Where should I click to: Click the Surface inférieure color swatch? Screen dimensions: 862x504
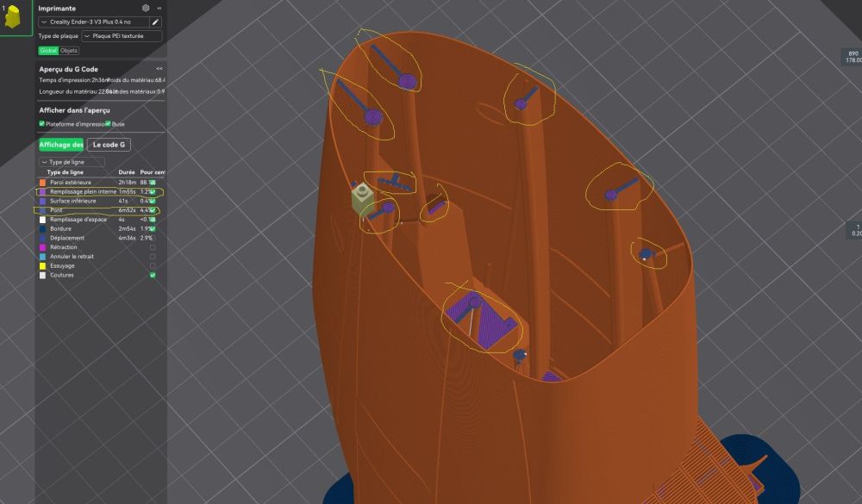click(x=43, y=201)
